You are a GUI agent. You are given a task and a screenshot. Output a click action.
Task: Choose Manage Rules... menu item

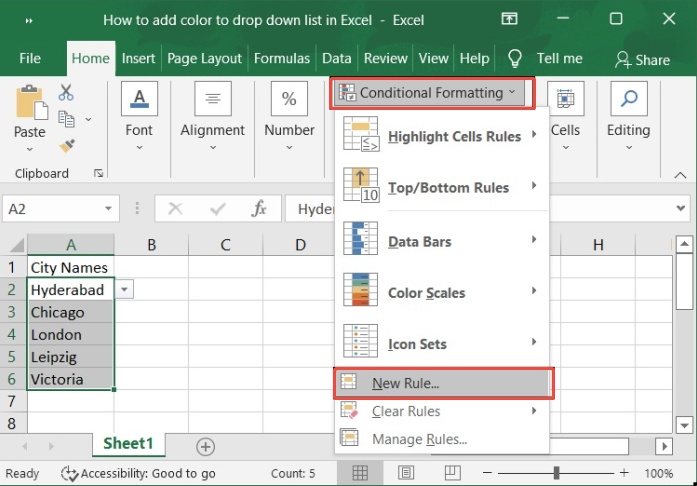click(x=442, y=439)
